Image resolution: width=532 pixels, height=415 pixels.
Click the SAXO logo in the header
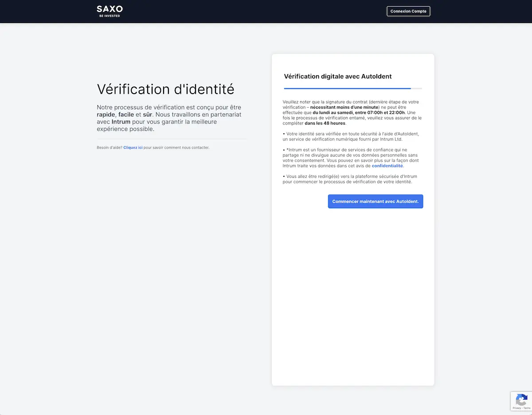tap(110, 9)
